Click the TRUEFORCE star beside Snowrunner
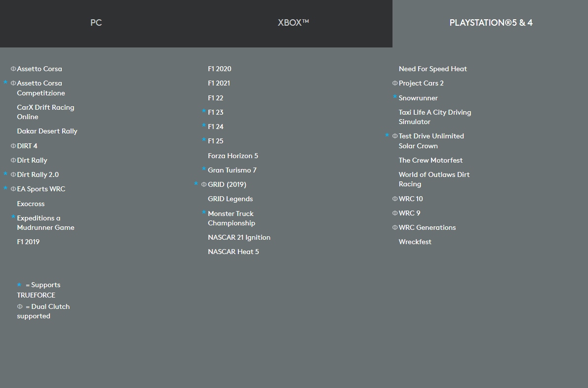 tap(395, 97)
